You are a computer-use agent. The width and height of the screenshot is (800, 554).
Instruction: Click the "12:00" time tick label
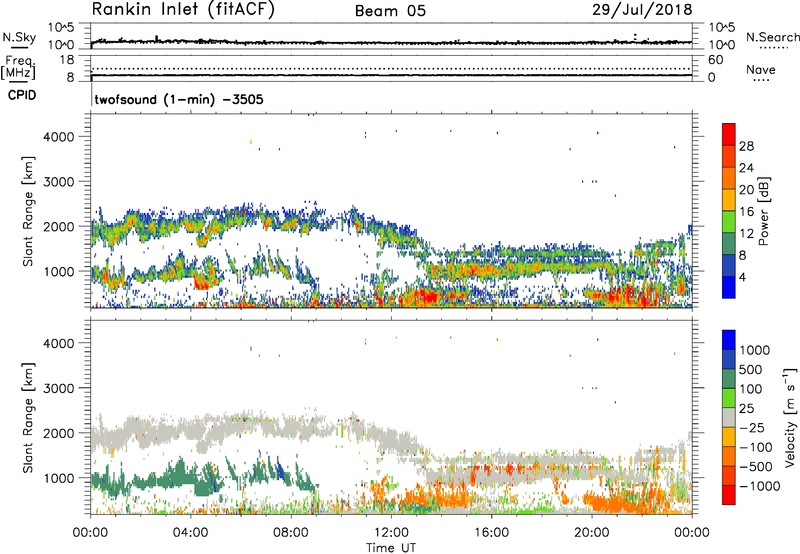tap(391, 533)
